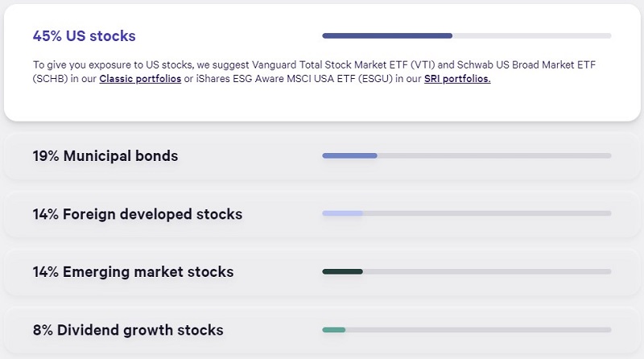Collapse the 45% US stocks card heading

(84, 36)
